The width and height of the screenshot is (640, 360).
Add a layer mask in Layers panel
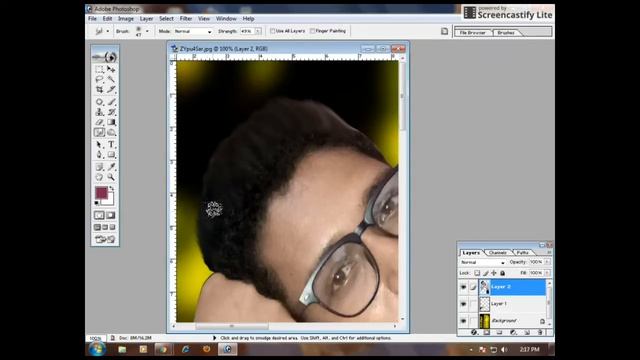pos(487,332)
